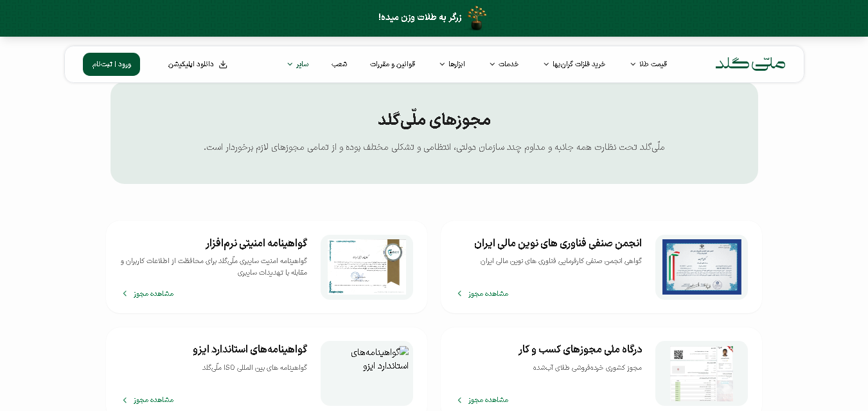Click the heading درگاه ملی مجوزهای کسب و کار
This screenshot has width=868, height=411.
click(580, 349)
